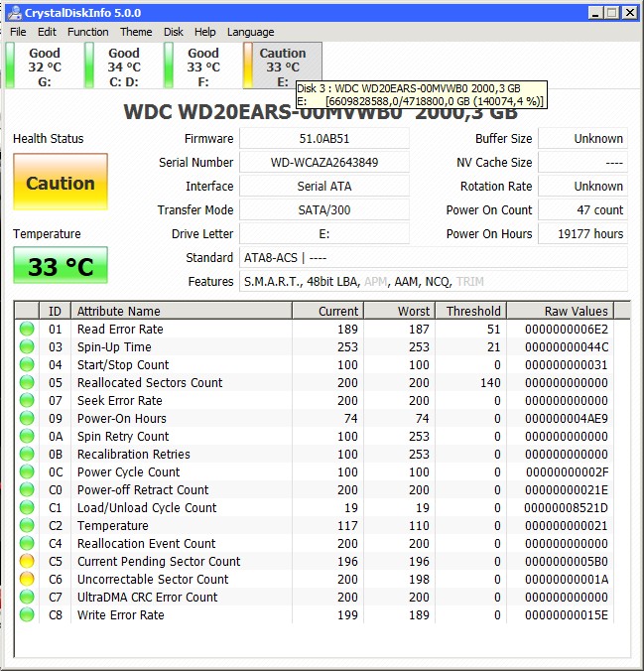Click status dot for Reallocated Sectors Count
This screenshot has width=644, height=671.
[27, 382]
